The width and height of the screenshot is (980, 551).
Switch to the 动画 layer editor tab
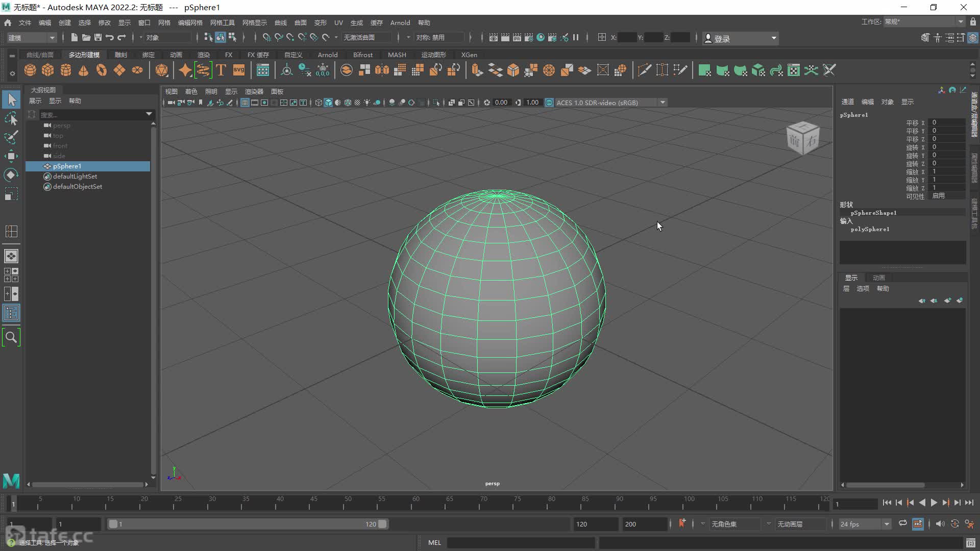[878, 278]
